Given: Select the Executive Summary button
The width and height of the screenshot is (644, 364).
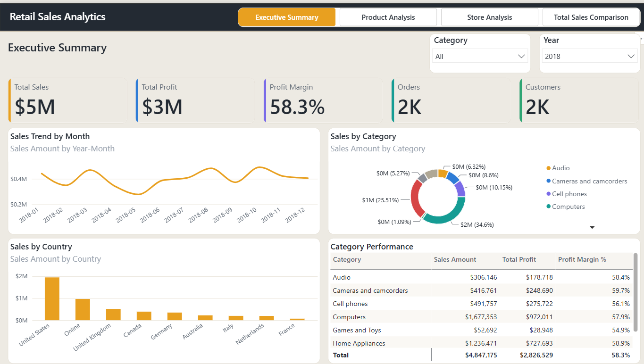Looking at the screenshot, I should [x=287, y=17].
